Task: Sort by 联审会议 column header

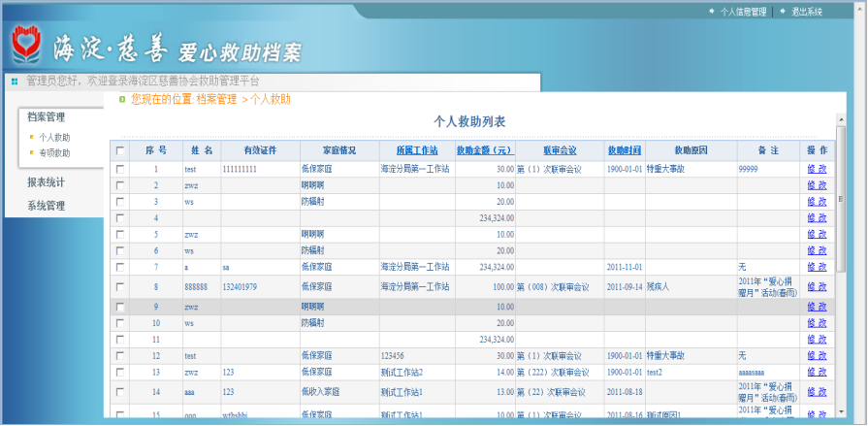Action: [x=560, y=150]
